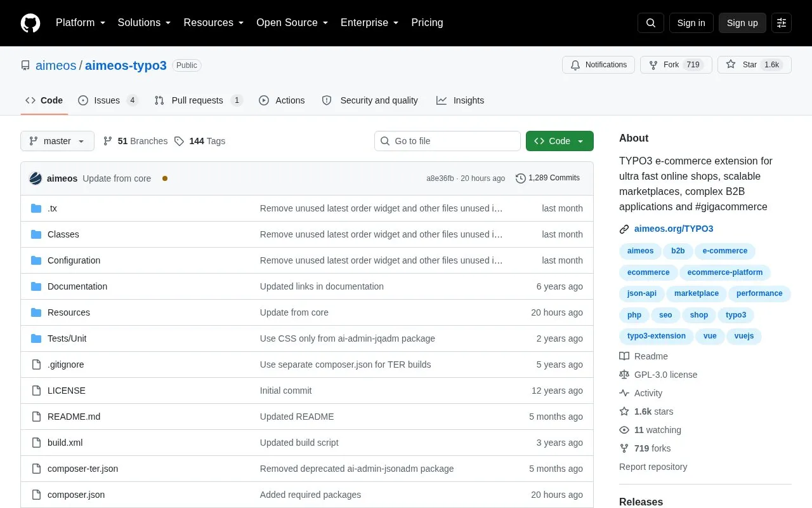
Task: Expand the Open Source menu
Action: [x=292, y=23]
